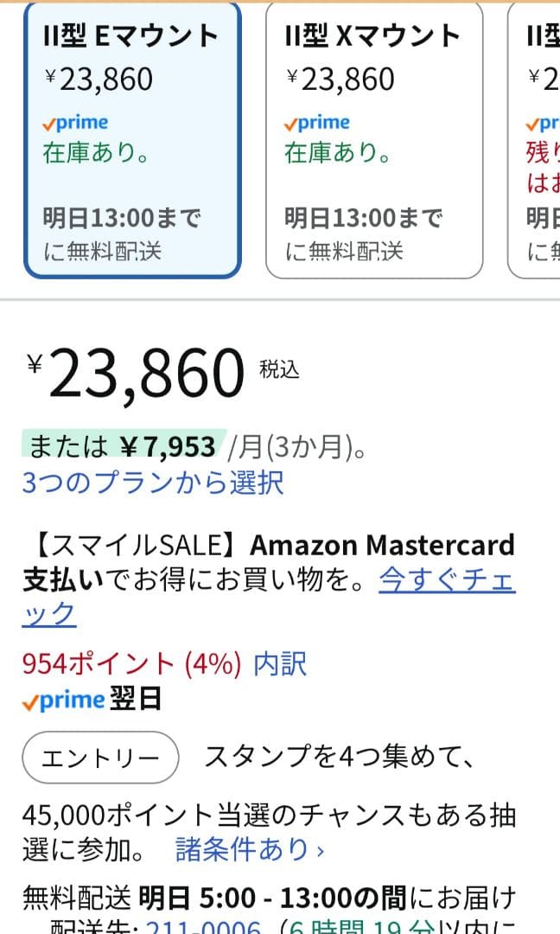Tap the red stock warning in third card
This screenshot has height=934, width=560.
coord(543,167)
